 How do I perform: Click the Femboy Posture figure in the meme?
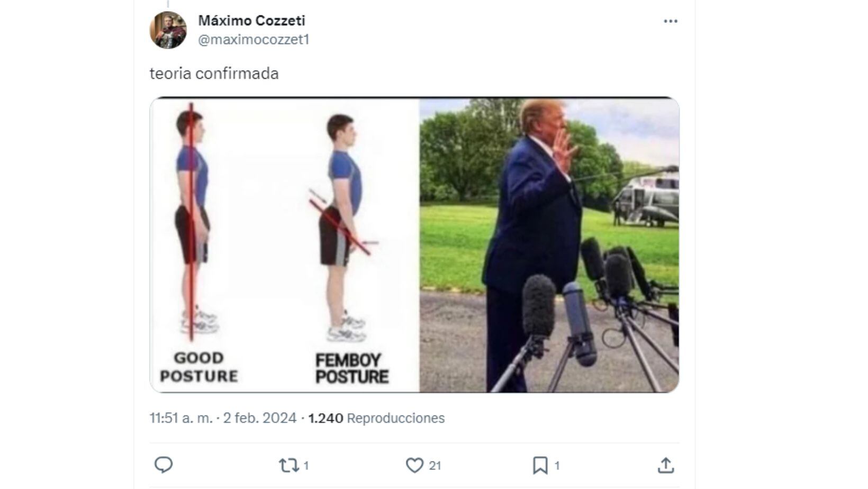[x=344, y=228]
